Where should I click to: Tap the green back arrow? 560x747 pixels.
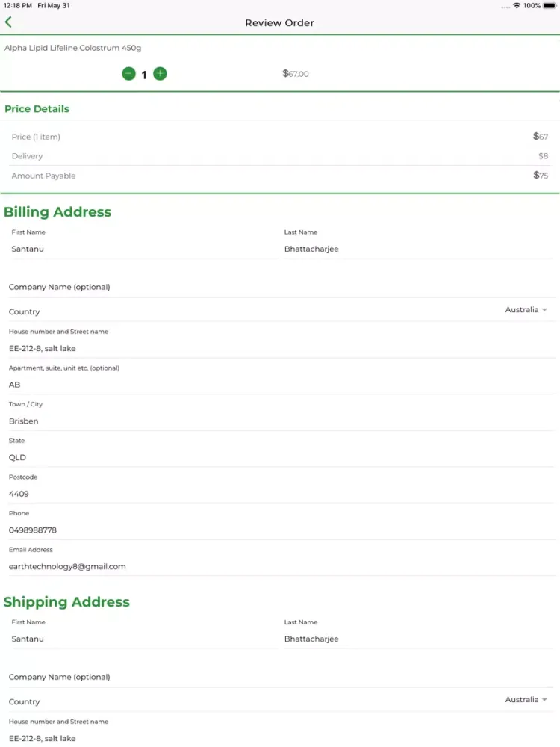(x=8, y=22)
